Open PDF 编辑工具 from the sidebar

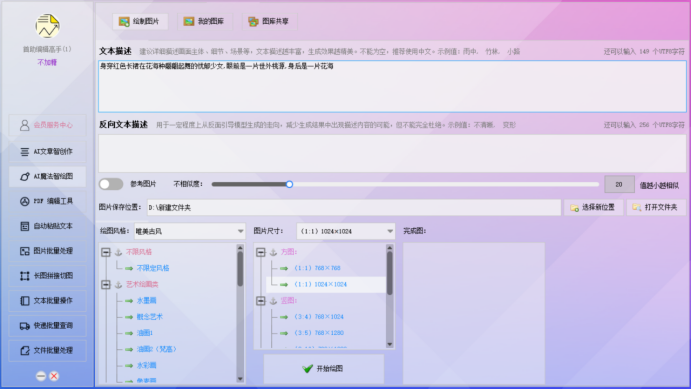pos(47,201)
